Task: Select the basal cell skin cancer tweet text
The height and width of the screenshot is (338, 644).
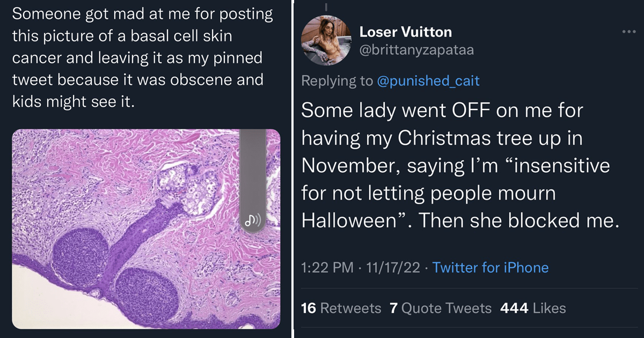Action: click(143, 58)
